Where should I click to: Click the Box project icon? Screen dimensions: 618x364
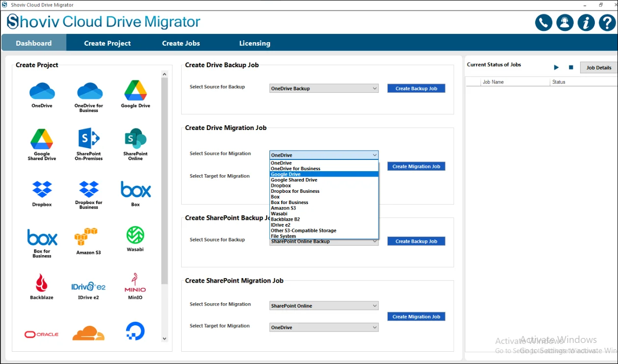click(x=135, y=189)
